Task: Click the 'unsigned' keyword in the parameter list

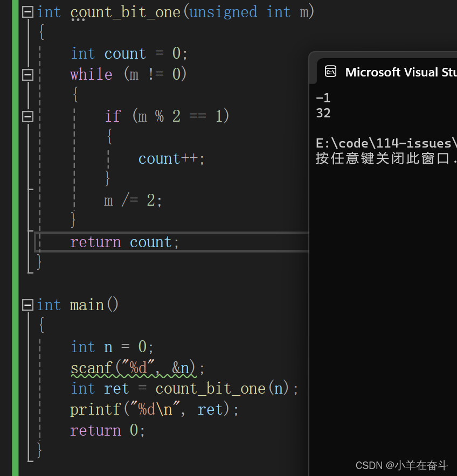Action: pos(223,13)
